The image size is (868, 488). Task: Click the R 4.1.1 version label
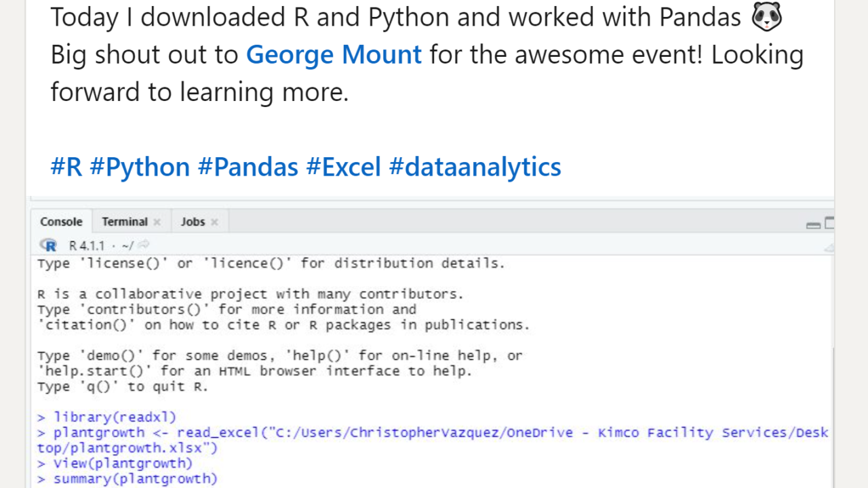point(87,245)
